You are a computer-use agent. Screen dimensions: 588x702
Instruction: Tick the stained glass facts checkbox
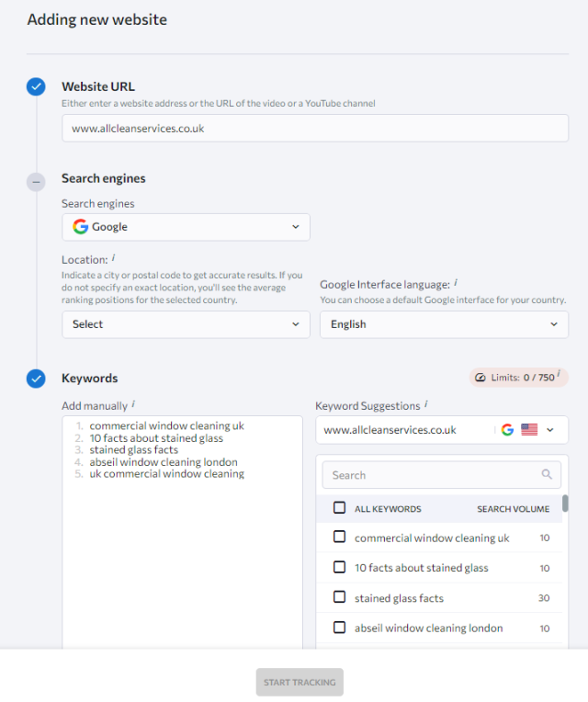[340, 598]
